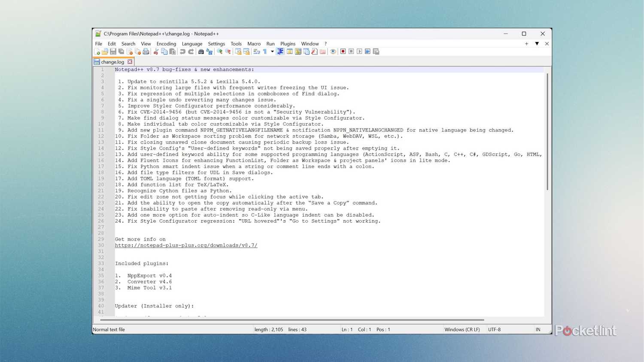Follow the notepad-plus-plus.org downloads link
This screenshot has width=644, height=362.
tap(186, 245)
